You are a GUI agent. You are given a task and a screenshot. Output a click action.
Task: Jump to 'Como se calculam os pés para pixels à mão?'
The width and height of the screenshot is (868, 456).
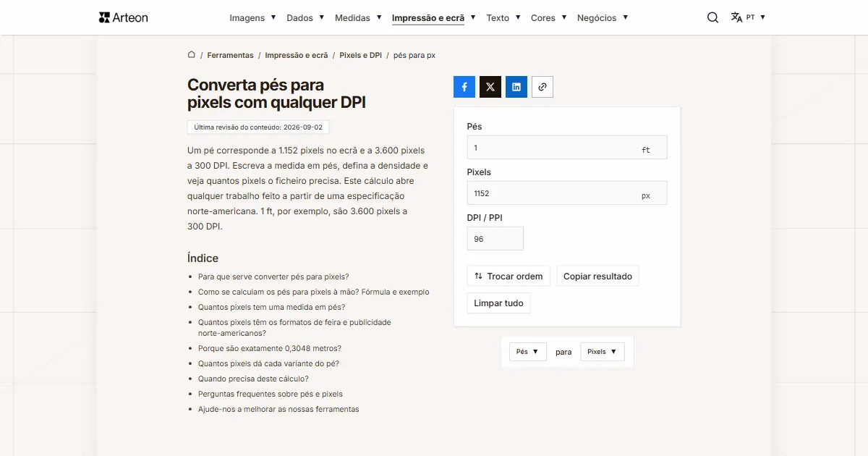click(x=314, y=292)
